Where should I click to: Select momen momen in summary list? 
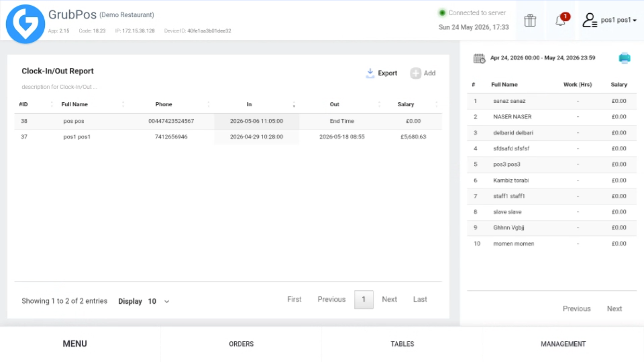coord(552,244)
